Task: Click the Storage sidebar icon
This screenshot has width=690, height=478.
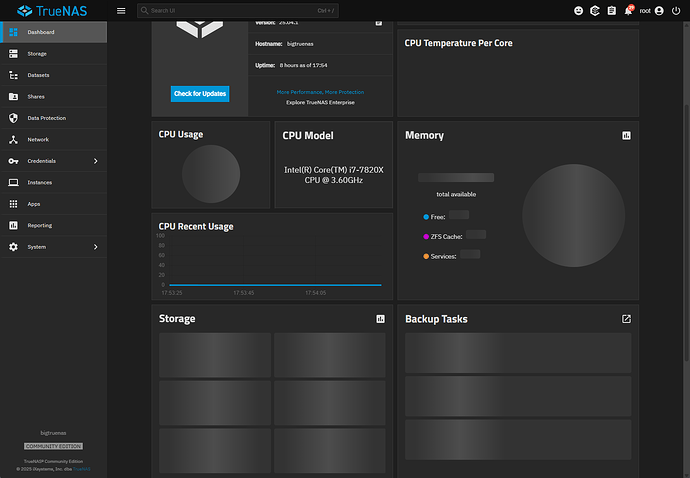Action: pyautogui.click(x=14, y=54)
